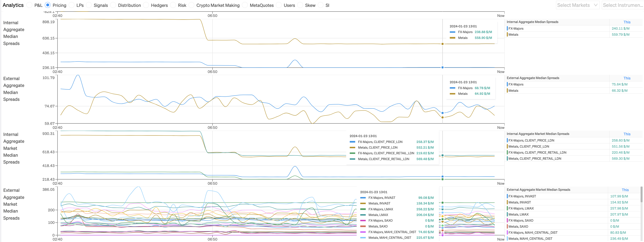The height and width of the screenshot is (242, 644).
Task: Click 'This' header in Internal Aggregate Median Spreads table
Action: [x=627, y=22]
